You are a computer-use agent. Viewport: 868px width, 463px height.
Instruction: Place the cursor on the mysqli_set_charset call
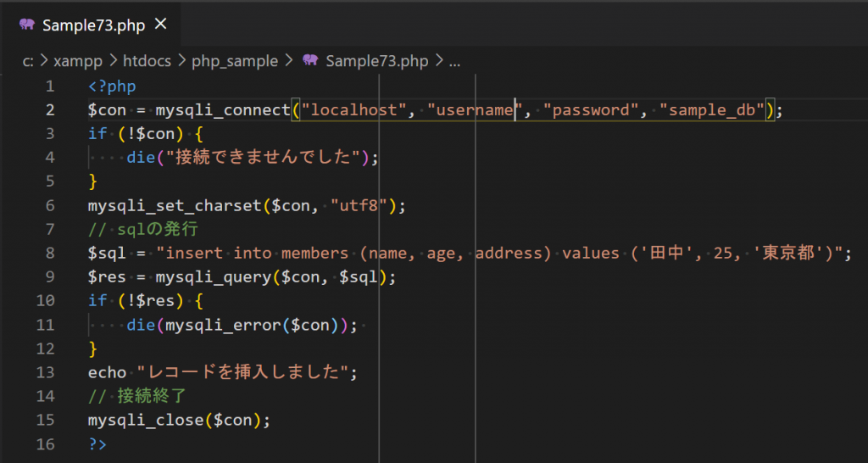[174, 205]
